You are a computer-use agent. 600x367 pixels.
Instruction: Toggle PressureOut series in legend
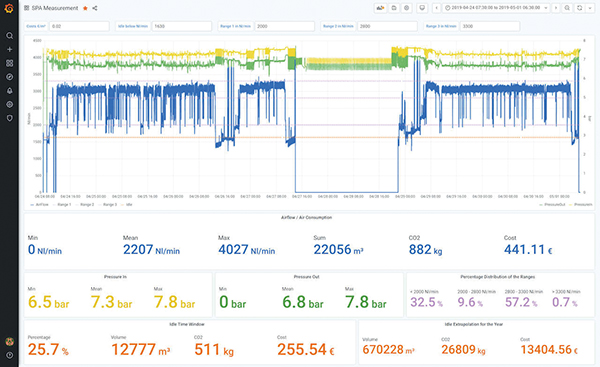(x=553, y=205)
